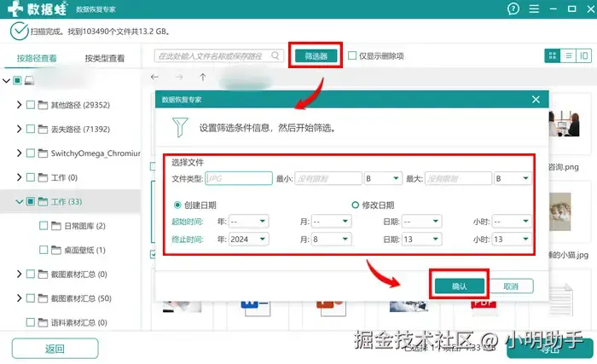The width and height of the screenshot is (597, 364).
Task: Cancel the dialog with 取消 button
Action: [511, 286]
